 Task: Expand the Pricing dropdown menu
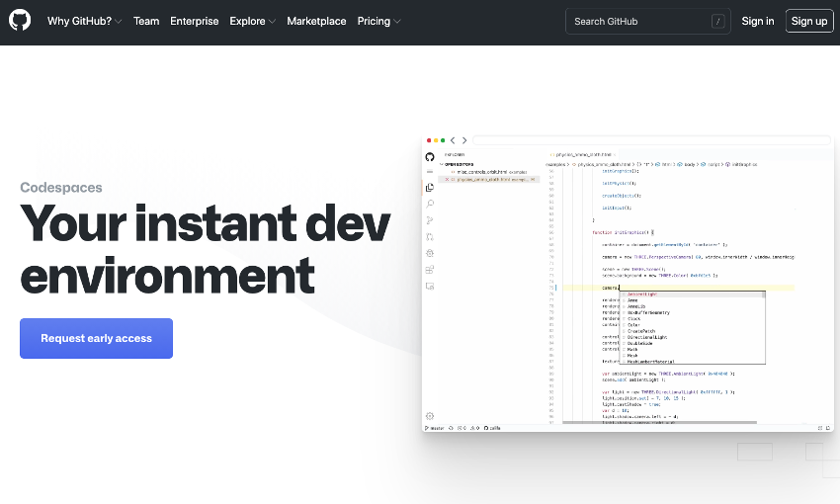click(378, 22)
